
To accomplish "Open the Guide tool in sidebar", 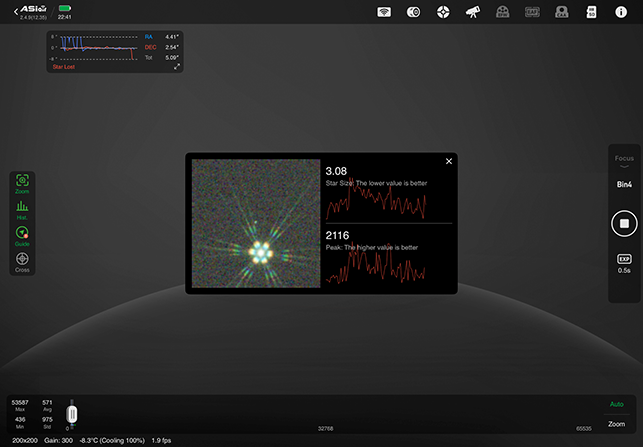I will pos(22,236).
